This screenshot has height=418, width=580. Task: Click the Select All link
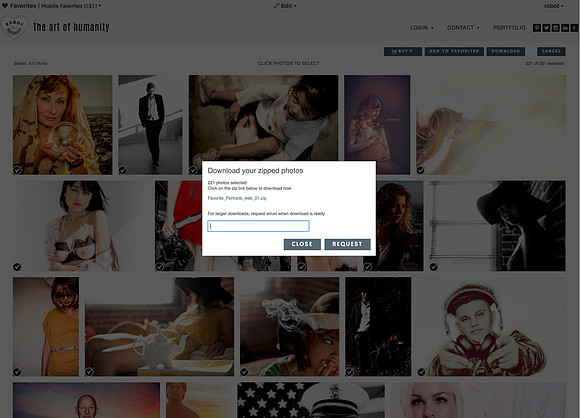[x=31, y=63]
